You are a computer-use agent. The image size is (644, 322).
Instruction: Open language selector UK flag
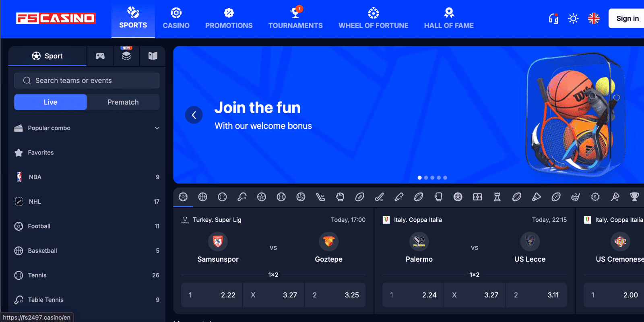(594, 19)
